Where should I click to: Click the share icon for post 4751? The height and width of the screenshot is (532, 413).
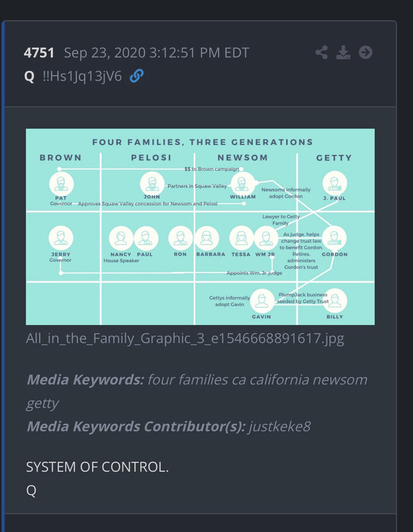click(322, 53)
